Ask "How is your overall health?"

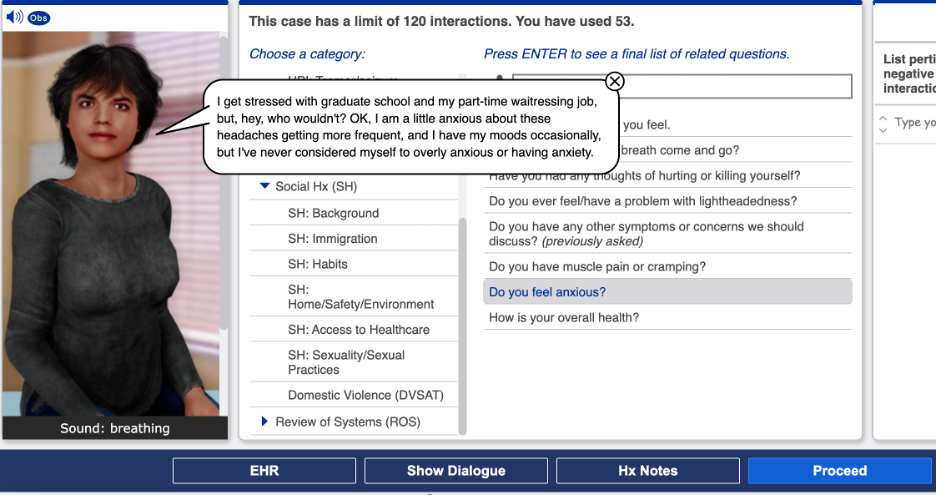pyautogui.click(x=564, y=318)
